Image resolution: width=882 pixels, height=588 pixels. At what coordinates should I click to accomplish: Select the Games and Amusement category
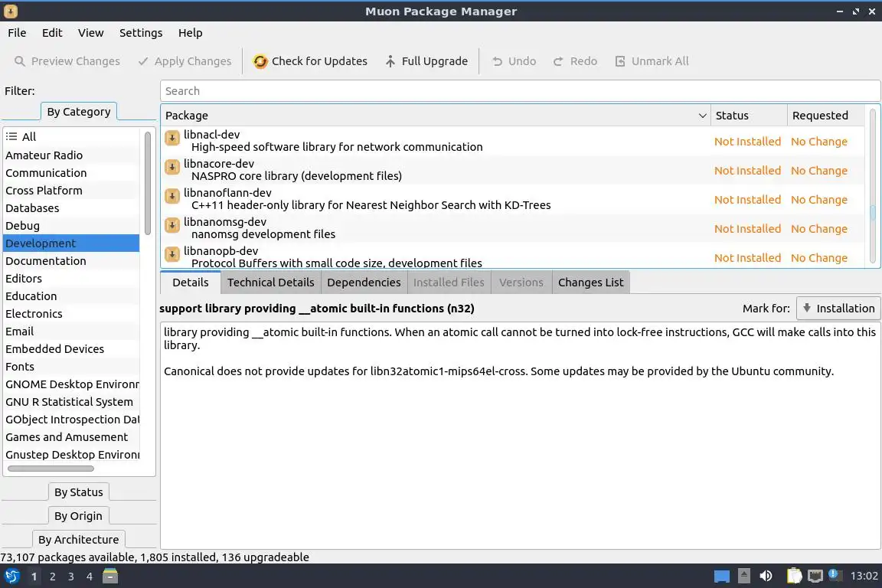71,436
